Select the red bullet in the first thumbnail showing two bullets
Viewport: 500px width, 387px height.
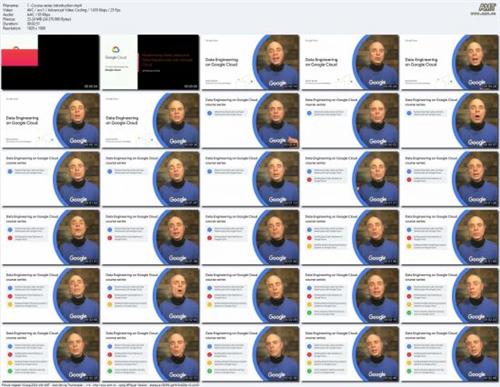pos(309,180)
